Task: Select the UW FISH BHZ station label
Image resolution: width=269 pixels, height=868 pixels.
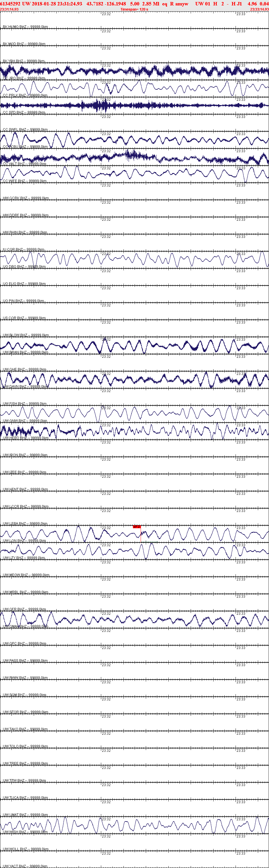Action: pyautogui.click(x=25, y=404)
